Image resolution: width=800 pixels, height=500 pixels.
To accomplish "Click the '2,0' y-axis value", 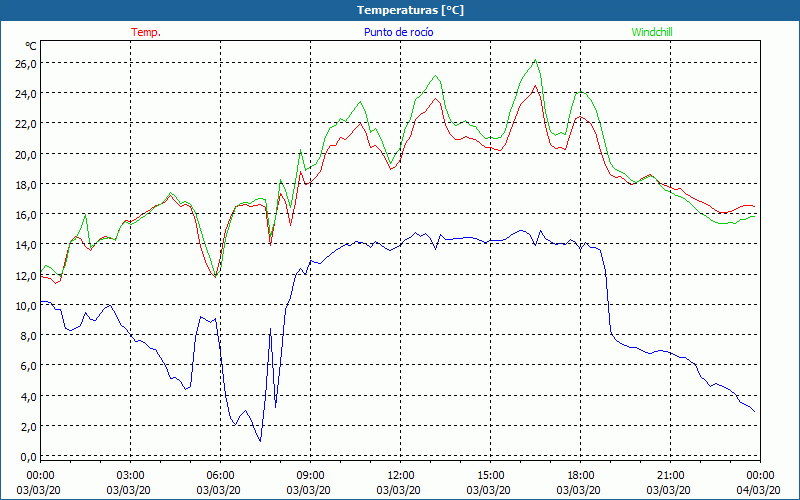I will tap(28, 427).
